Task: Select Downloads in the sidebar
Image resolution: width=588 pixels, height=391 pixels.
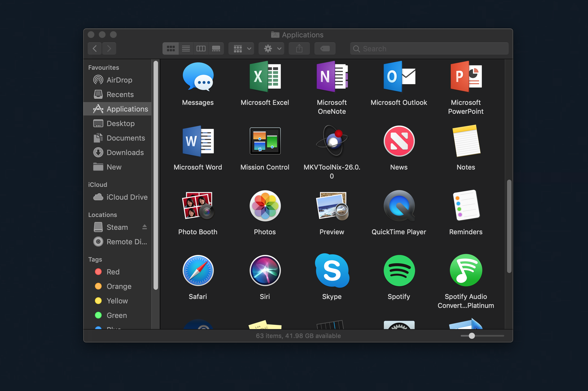Action: (125, 153)
